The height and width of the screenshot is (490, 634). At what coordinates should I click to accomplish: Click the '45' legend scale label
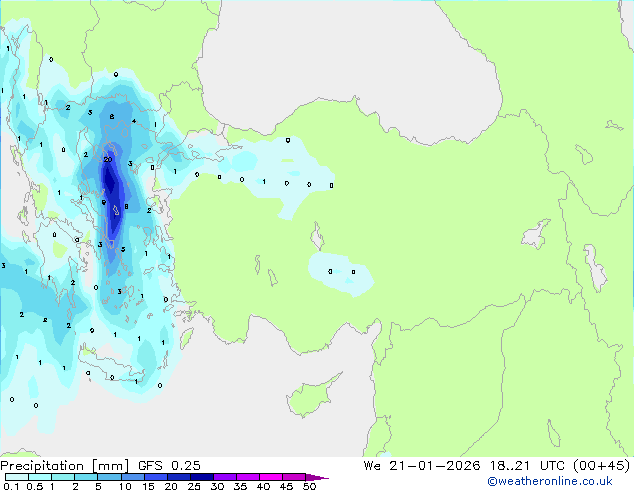[x=286, y=486]
